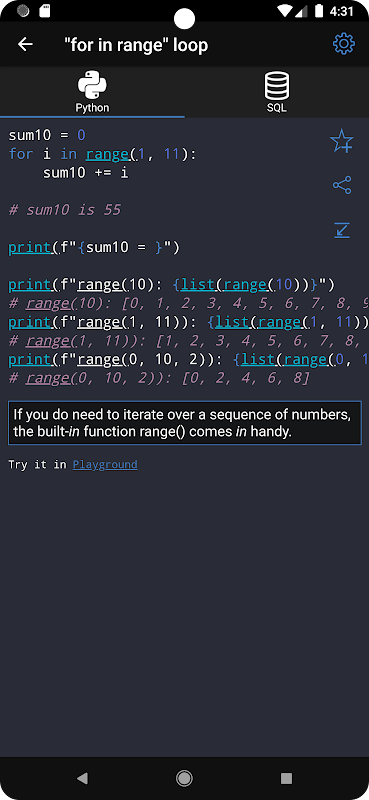Tap the comment '# range(0, 10, 2)): [0, 2, 4, 6, 8]'
Viewport: 369px width, 800px height.
pyautogui.click(x=159, y=378)
